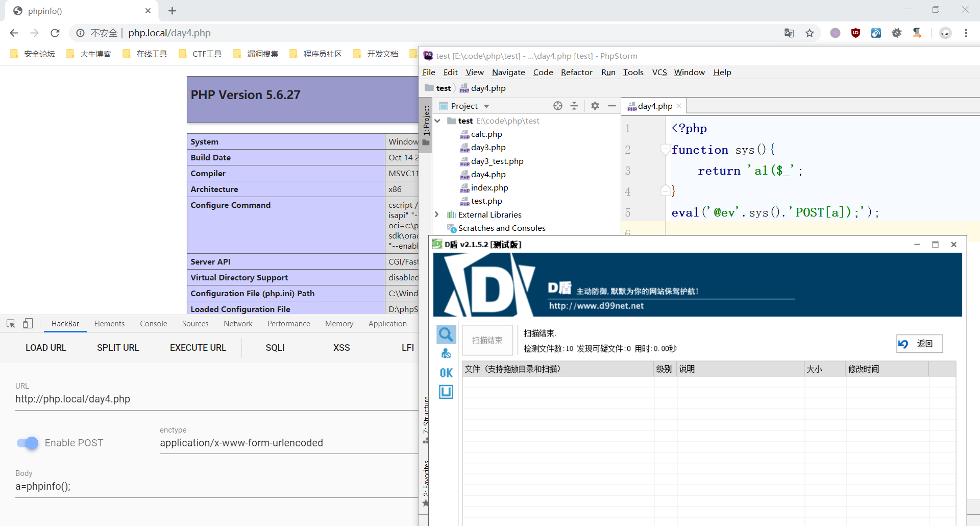Select Scratches and Consoles node
The image size is (980, 526).
[496, 228]
